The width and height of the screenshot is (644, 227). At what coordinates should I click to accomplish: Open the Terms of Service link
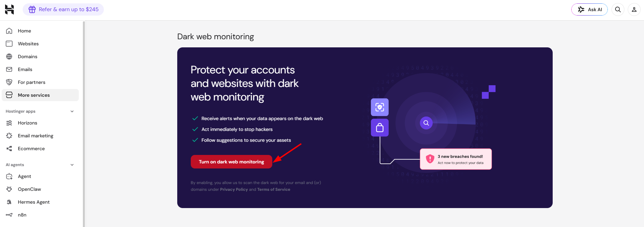274,189
